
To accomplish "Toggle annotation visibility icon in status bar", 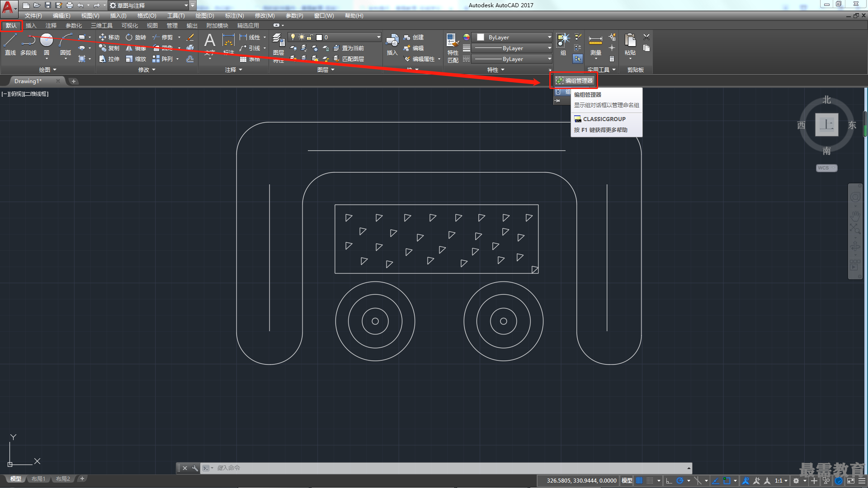I will click(x=746, y=481).
